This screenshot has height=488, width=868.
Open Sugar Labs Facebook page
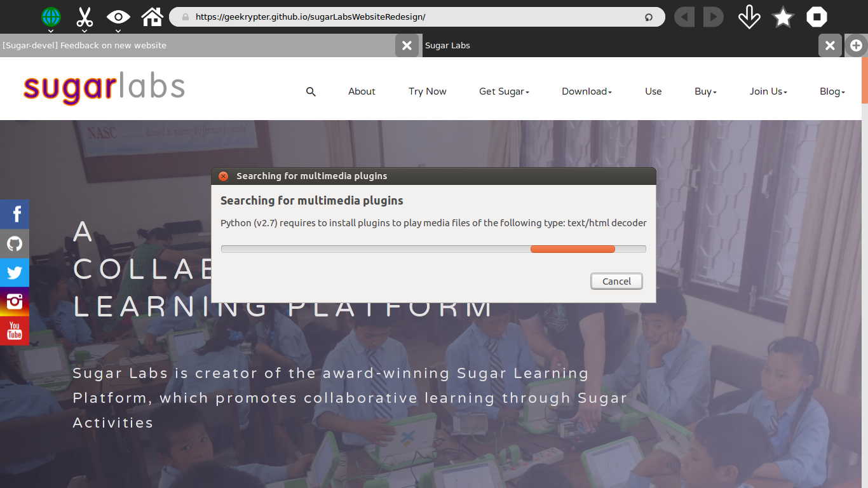tap(15, 214)
